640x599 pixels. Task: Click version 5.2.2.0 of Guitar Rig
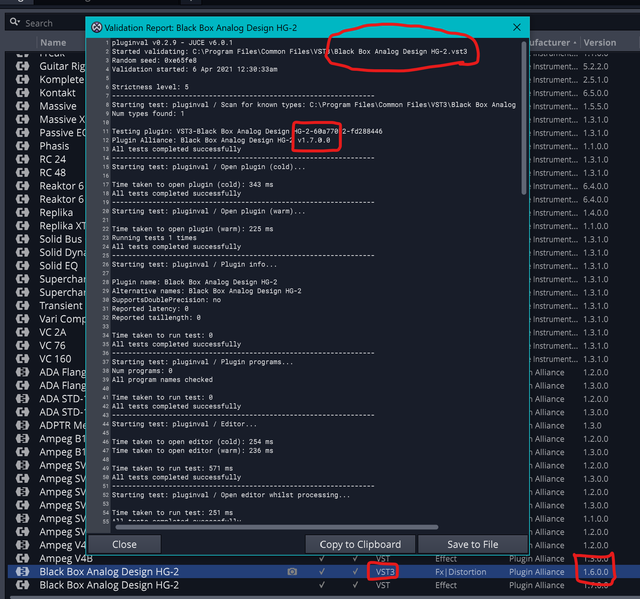(596, 66)
